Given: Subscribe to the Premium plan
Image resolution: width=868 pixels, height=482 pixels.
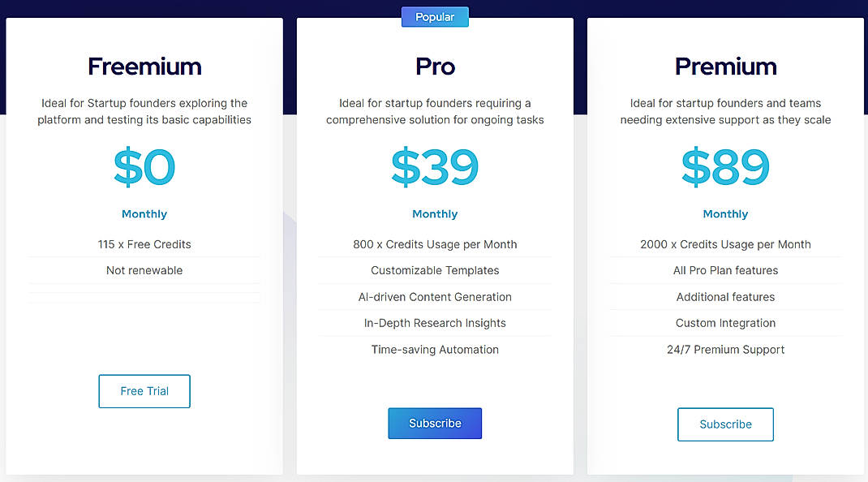Looking at the screenshot, I should tap(725, 424).
